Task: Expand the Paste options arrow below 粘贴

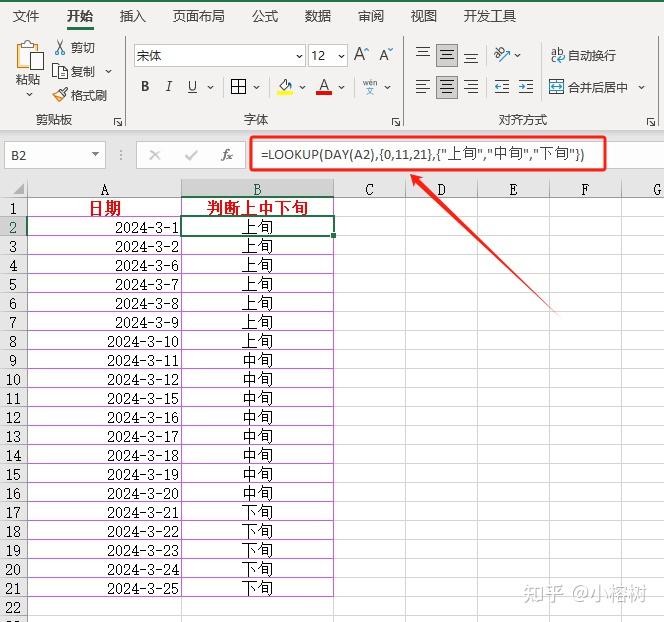Action: coord(29,95)
